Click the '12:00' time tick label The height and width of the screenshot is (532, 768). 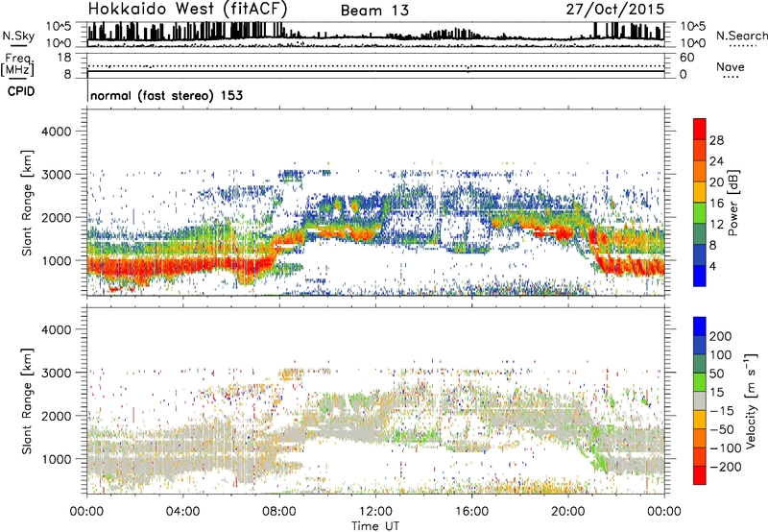pyautogui.click(x=375, y=512)
